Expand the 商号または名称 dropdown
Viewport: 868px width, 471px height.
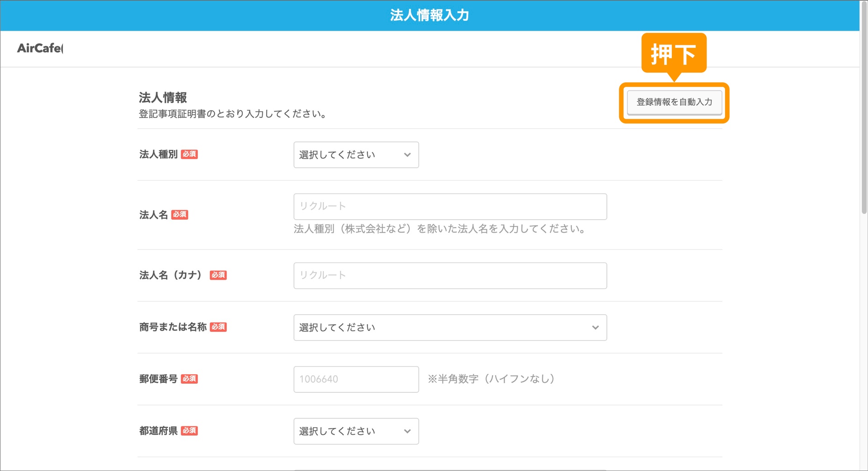coord(450,327)
